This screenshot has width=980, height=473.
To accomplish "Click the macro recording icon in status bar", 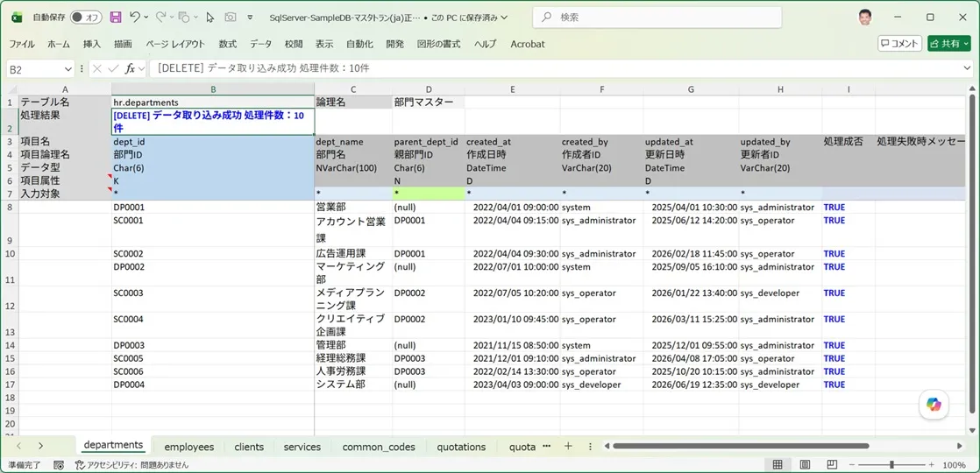I will [59, 465].
